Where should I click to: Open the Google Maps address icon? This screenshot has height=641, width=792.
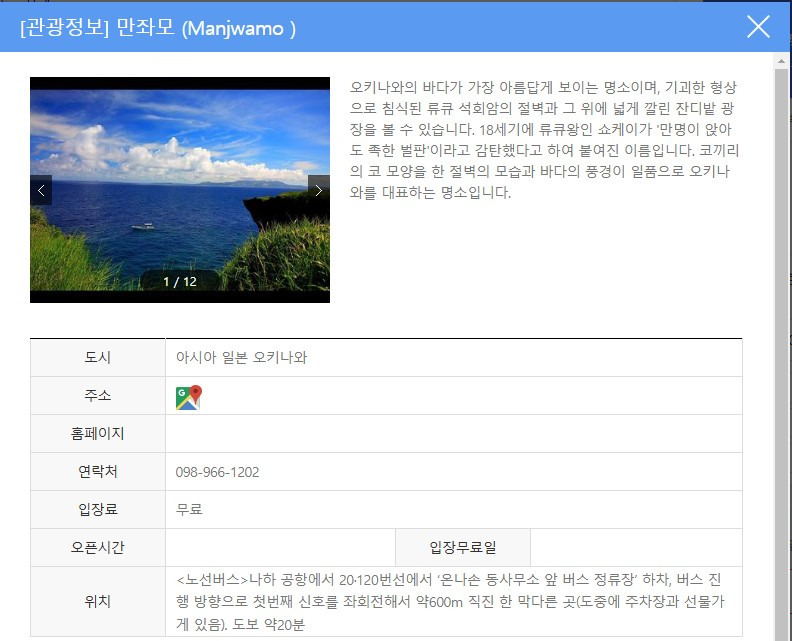point(189,398)
